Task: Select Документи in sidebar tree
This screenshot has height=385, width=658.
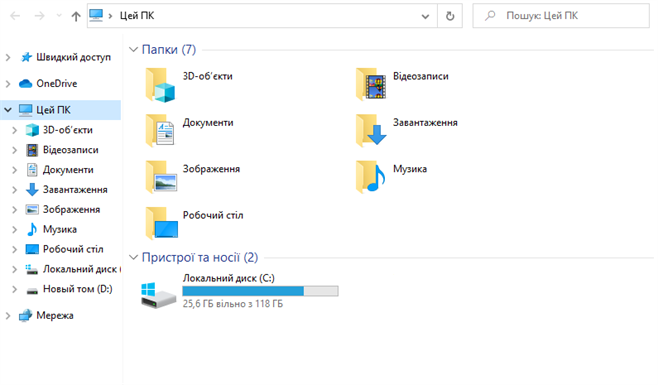Action: coord(68,170)
